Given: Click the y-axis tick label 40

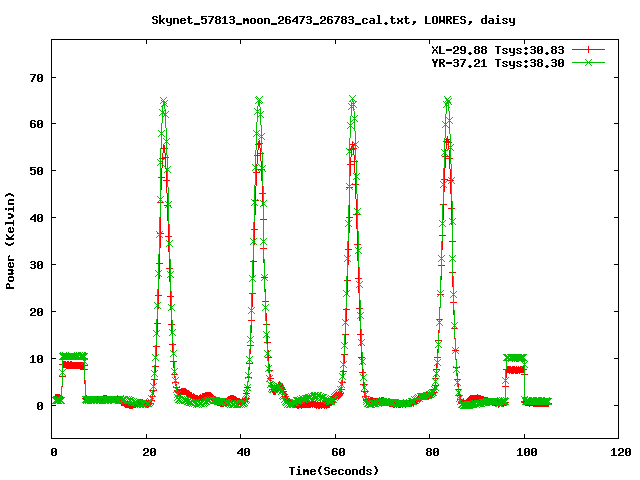Looking at the screenshot, I should click(x=36, y=218).
